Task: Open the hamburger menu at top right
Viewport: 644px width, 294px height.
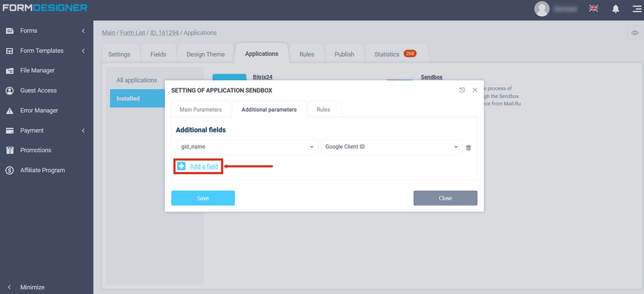Action: pyautogui.click(x=637, y=9)
